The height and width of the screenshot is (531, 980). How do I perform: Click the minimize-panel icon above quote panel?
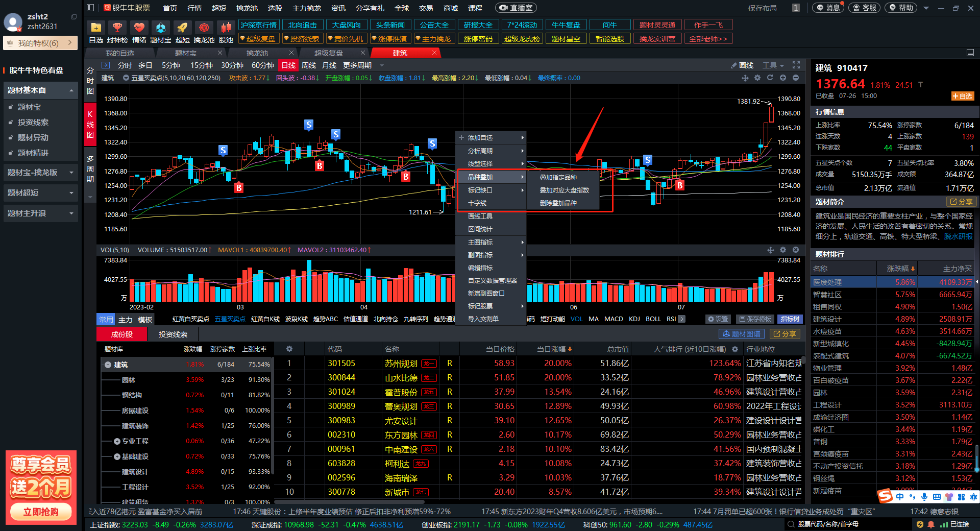click(970, 53)
